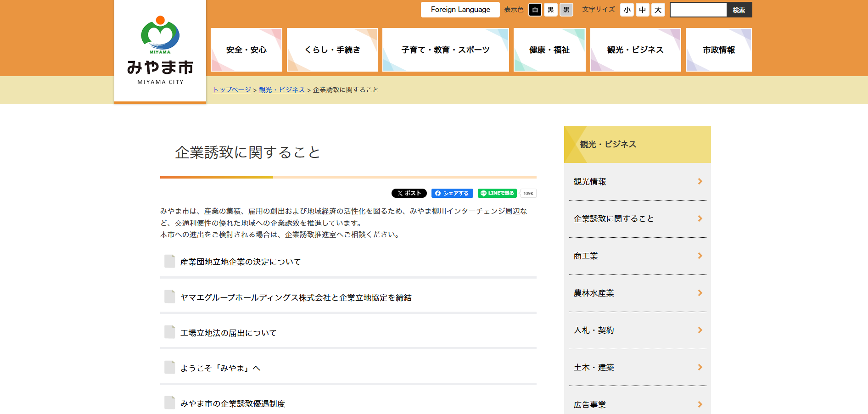The image size is (868, 414).
Task: Click the chevron next to 広告事業
Action: pyautogui.click(x=700, y=404)
